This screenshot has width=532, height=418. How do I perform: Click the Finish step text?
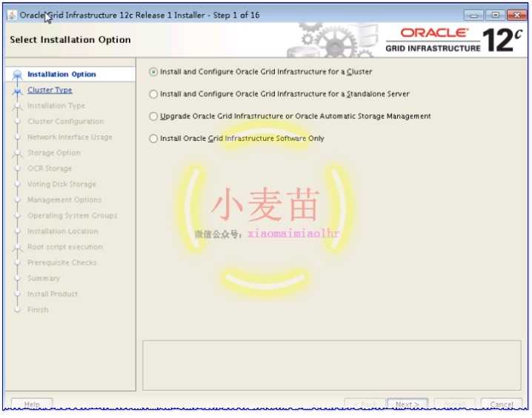pos(38,310)
